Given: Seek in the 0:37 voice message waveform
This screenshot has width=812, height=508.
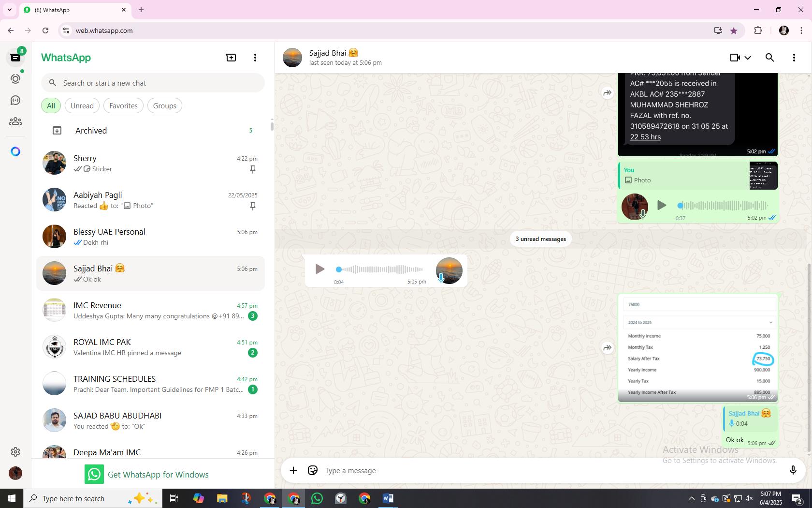Looking at the screenshot, I should (x=723, y=205).
